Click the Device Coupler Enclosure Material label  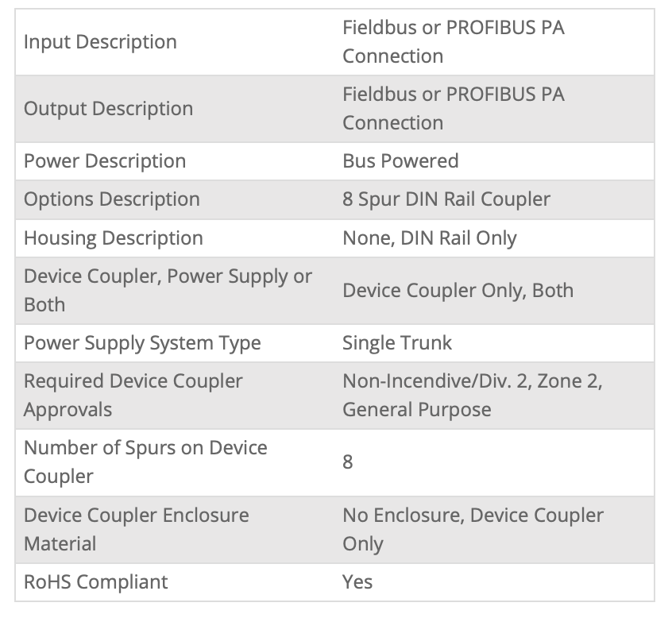point(136,529)
